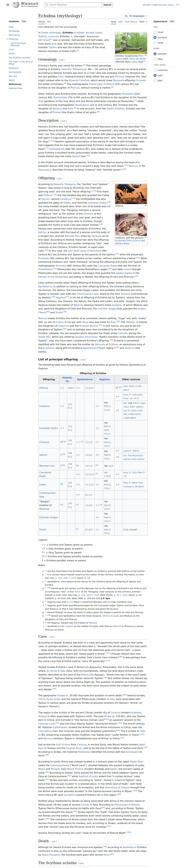Jump to The Scythian echidna in sidebar
Image resolution: width=186 pixels, height=868 pixels.
coord(20,58)
